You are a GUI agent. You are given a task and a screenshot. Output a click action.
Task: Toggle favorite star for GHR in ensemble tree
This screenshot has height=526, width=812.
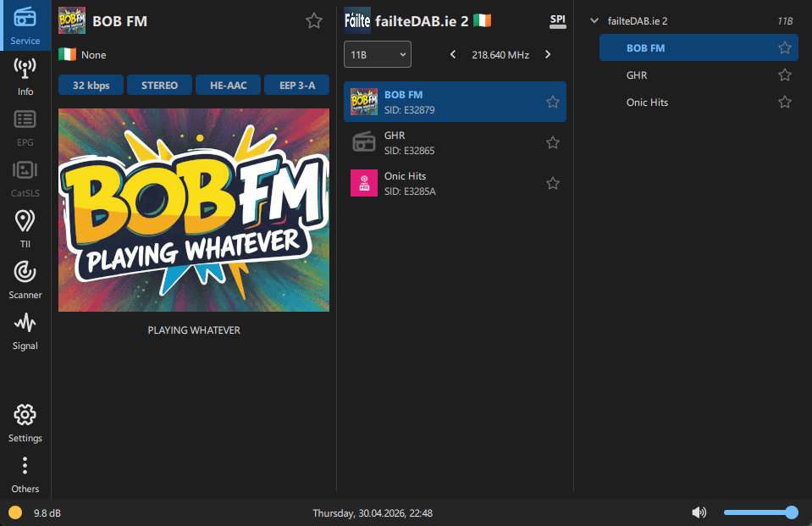coord(785,75)
